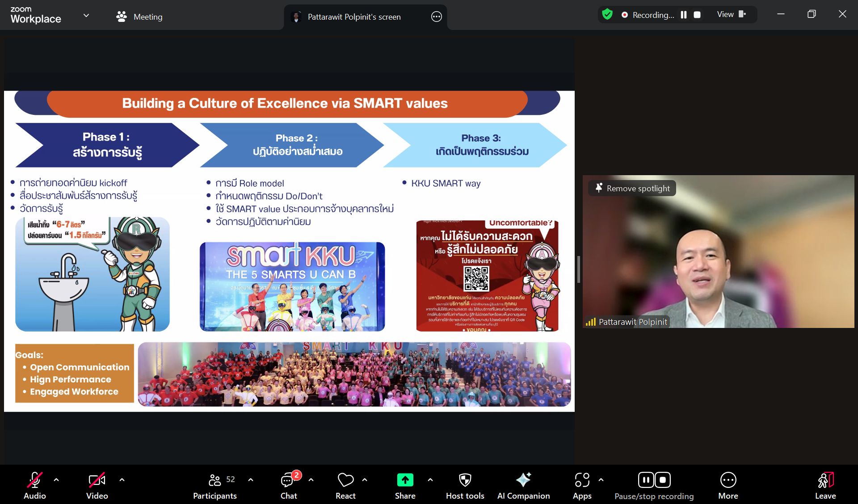Screen dimensions: 858x504
Task: Launch AI Companion
Action: [523, 480]
